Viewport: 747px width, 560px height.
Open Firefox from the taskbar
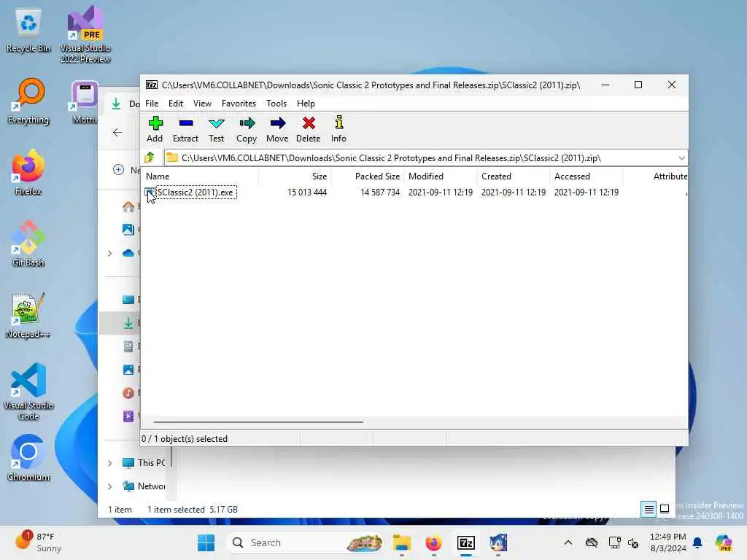[x=433, y=542]
